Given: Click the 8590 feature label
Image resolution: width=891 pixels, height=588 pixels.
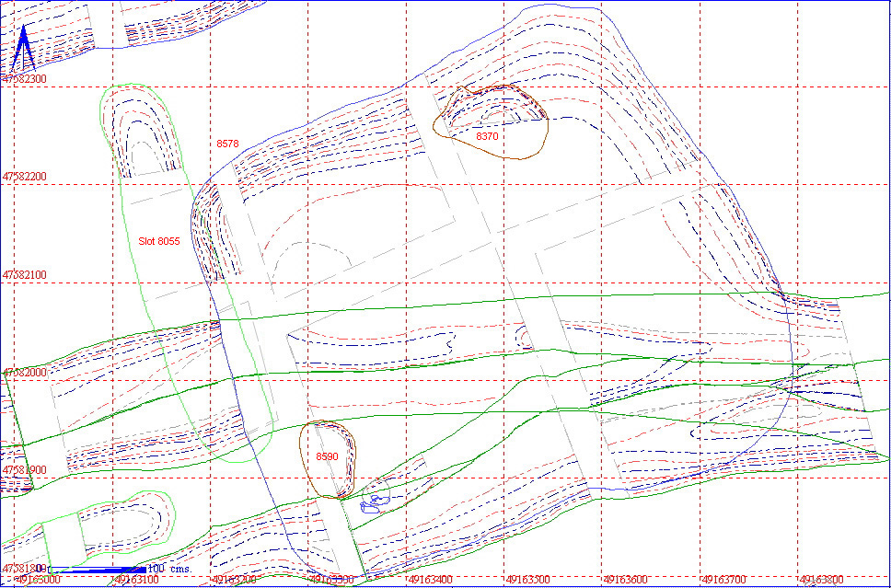Looking at the screenshot, I should tap(327, 457).
